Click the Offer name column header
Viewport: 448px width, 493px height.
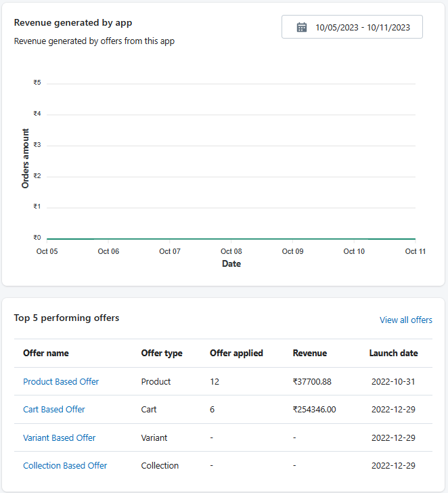pyautogui.click(x=46, y=353)
